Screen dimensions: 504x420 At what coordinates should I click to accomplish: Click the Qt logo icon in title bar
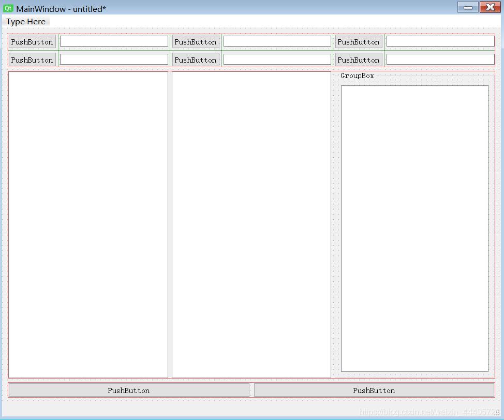(8, 8)
